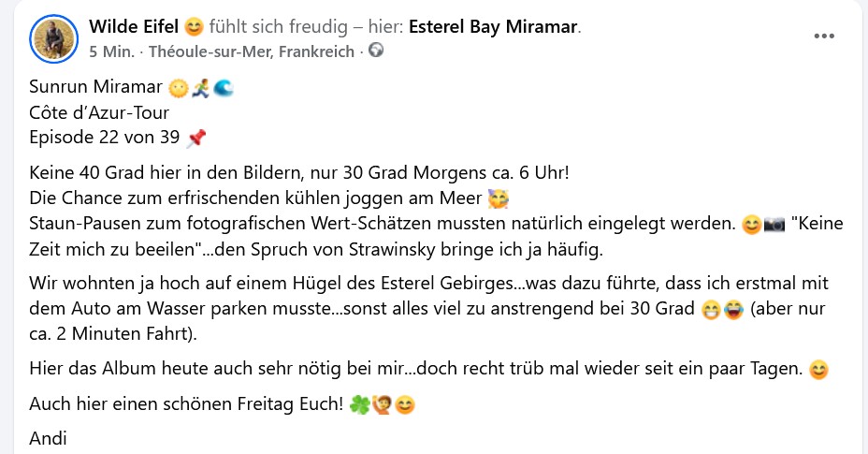Click the smiley after "ein paar Tagen"
868x454 pixels.
point(818,370)
